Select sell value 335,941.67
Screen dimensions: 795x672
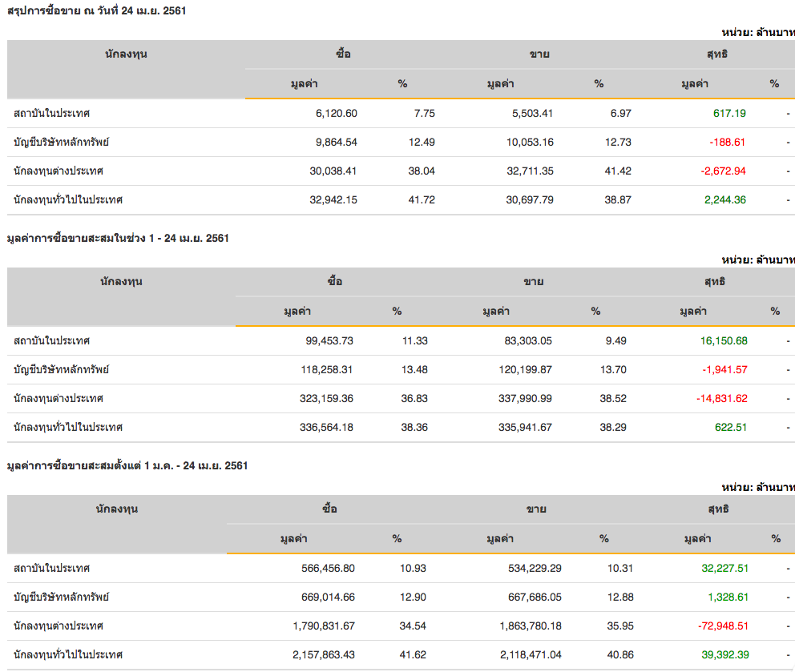pos(525,428)
